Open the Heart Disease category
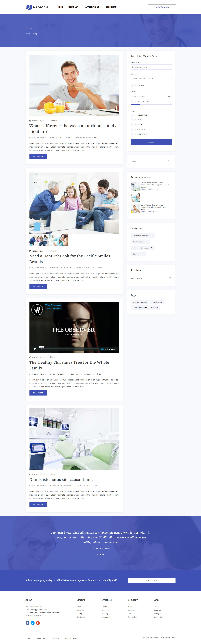The image size is (201, 644). tap(140, 242)
